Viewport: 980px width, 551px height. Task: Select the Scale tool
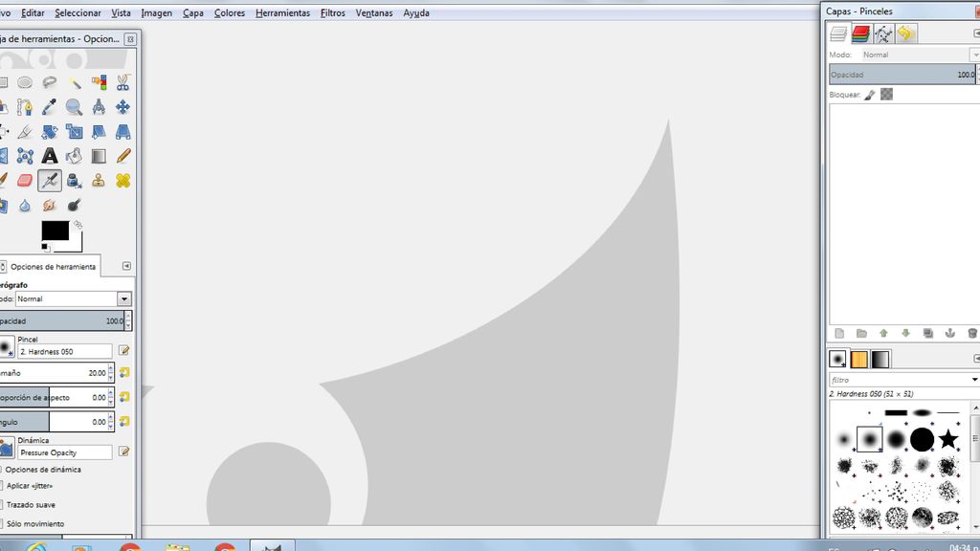(75, 131)
